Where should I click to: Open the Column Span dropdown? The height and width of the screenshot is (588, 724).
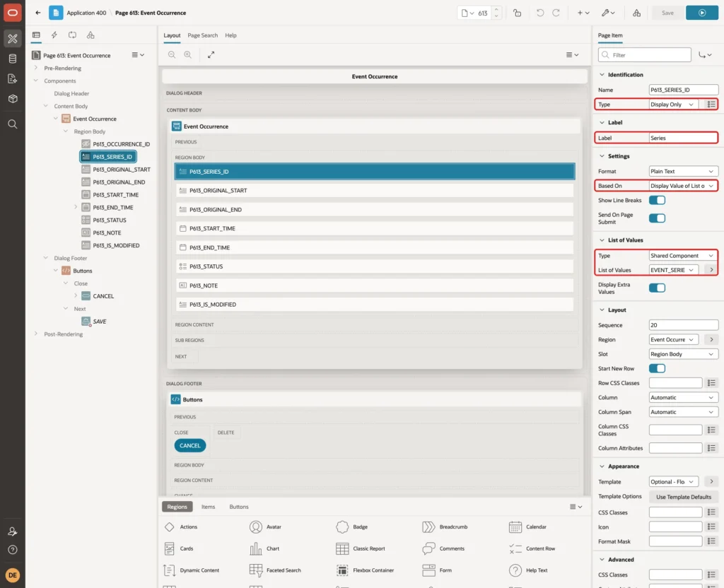(683, 412)
